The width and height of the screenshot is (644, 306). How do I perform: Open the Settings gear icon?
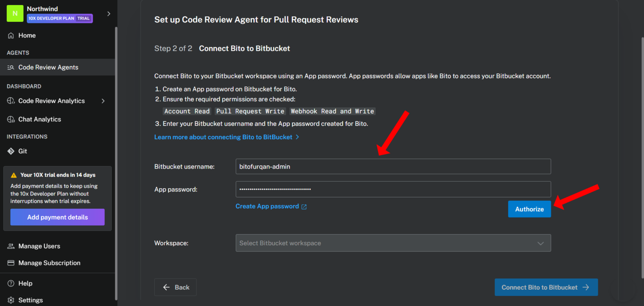coord(10,300)
